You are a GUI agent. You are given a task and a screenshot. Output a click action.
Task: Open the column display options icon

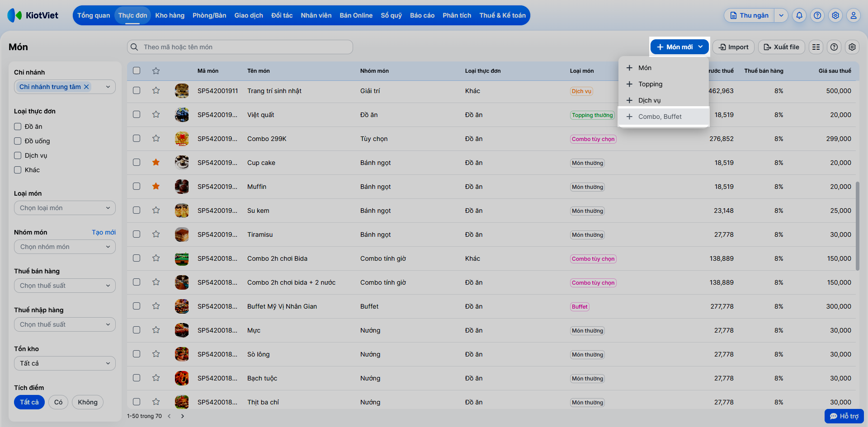point(816,47)
